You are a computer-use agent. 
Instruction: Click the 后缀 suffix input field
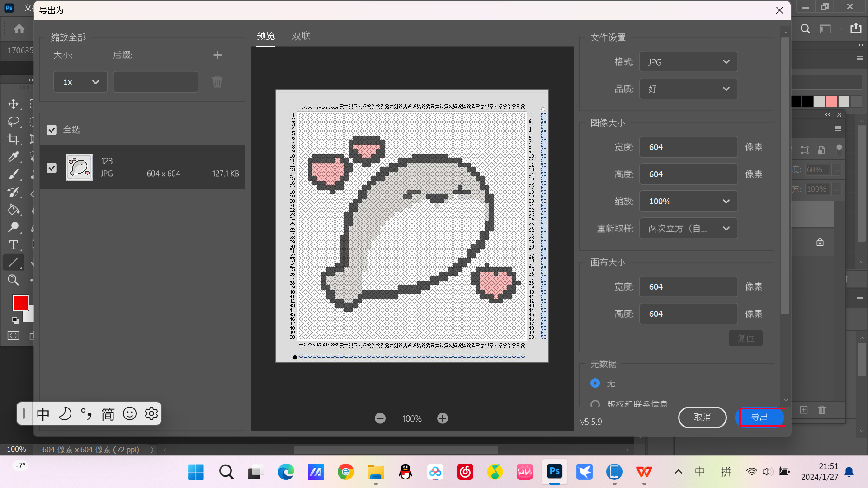pyautogui.click(x=156, y=82)
